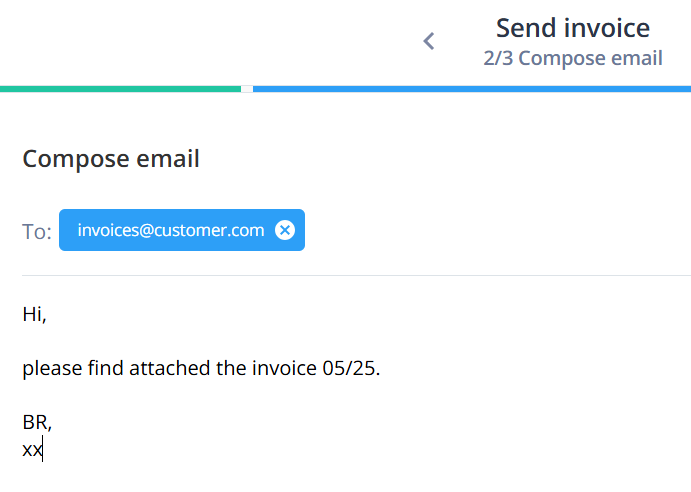Click the "Send invoice" title
Screen dimensions: 691x492
click(x=572, y=28)
